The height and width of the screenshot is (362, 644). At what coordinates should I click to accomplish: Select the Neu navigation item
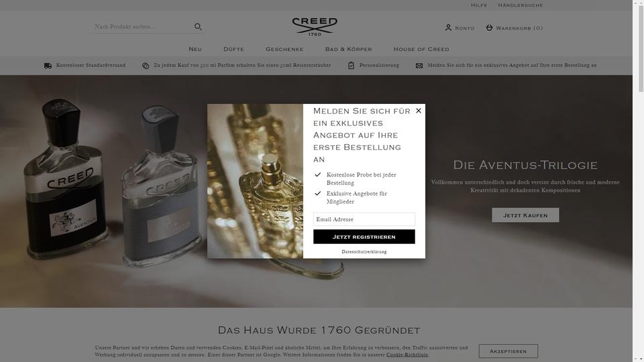(x=195, y=49)
